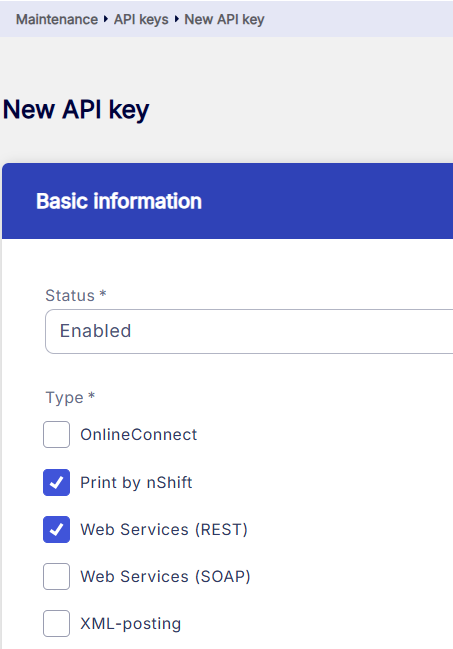Enable the OnlineConnect checkbox
This screenshot has width=453, height=649.
tap(56, 435)
